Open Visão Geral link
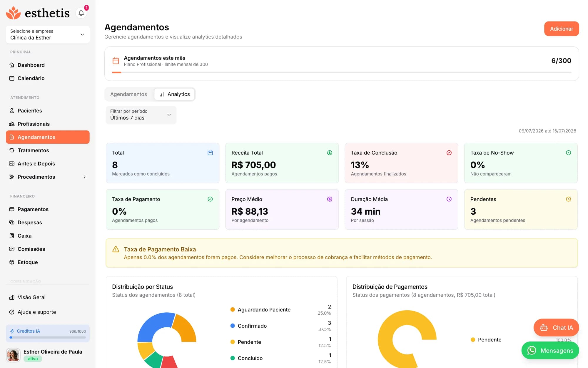Screen dimensions: 588x368 click(x=48, y=297)
